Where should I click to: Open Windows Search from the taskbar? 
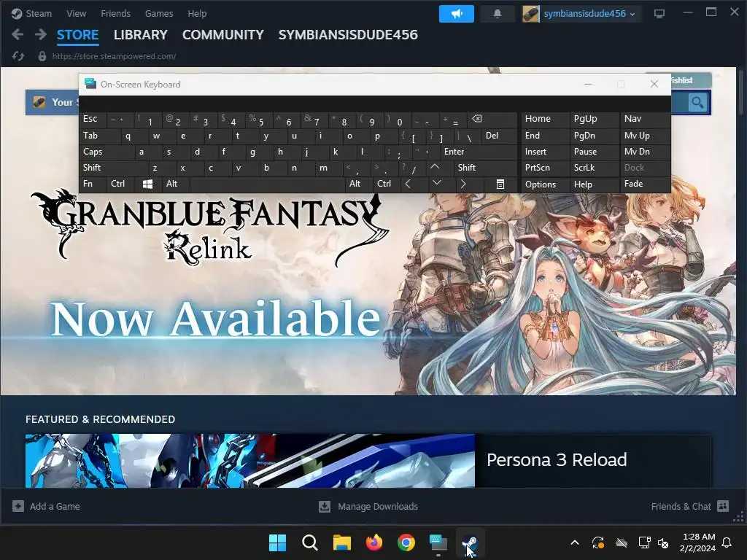[x=309, y=542]
